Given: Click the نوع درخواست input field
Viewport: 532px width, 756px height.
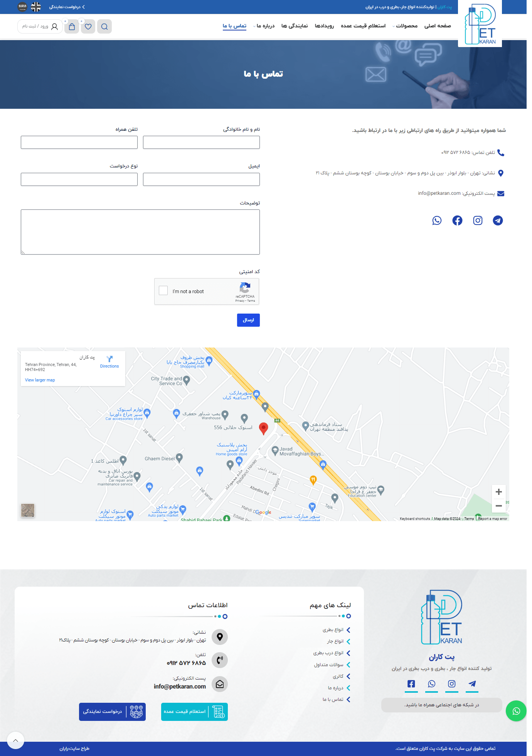Looking at the screenshot, I should pos(79,179).
